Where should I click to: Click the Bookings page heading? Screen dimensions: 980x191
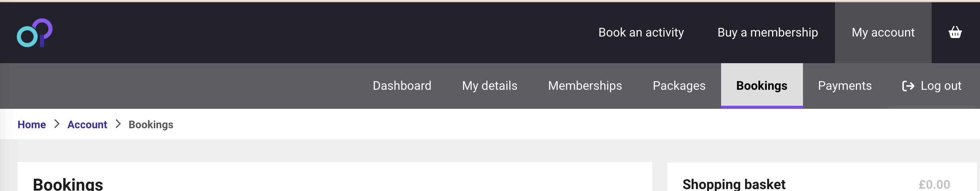68,184
